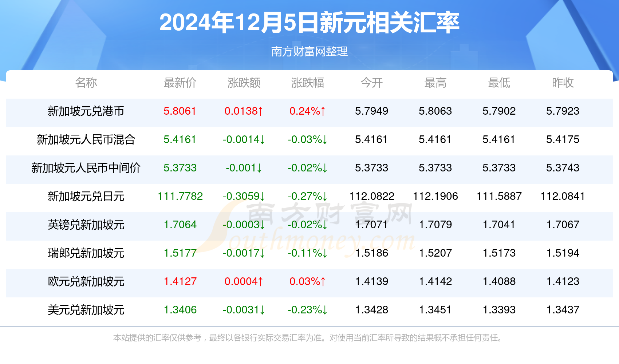Click the open value 1.4139
The image size is (619, 364).
coord(372,281)
